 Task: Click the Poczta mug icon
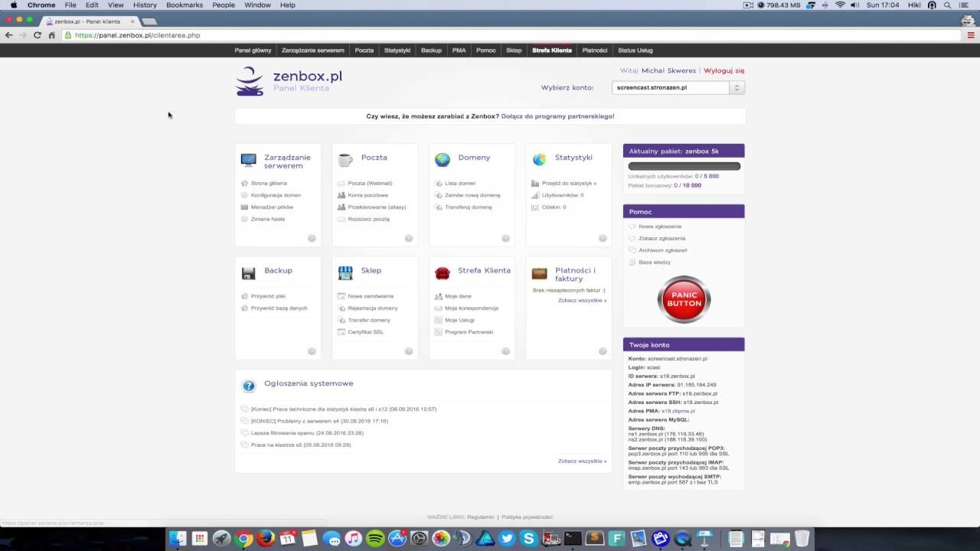345,159
